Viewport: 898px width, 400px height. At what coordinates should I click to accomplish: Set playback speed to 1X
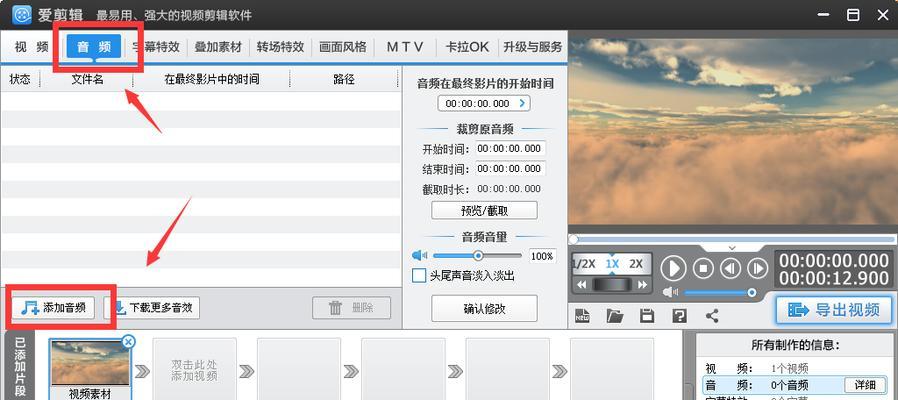pos(612,264)
